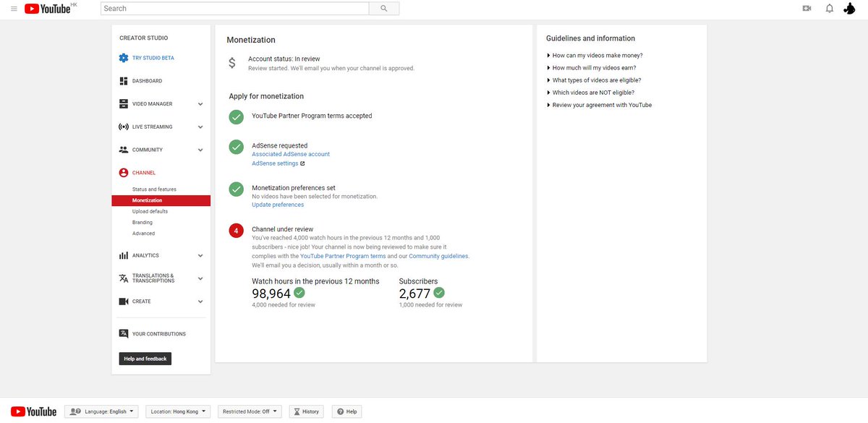Expand the Video Manager section chevron
This screenshot has height=423, width=868.
pyautogui.click(x=200, y=104)
